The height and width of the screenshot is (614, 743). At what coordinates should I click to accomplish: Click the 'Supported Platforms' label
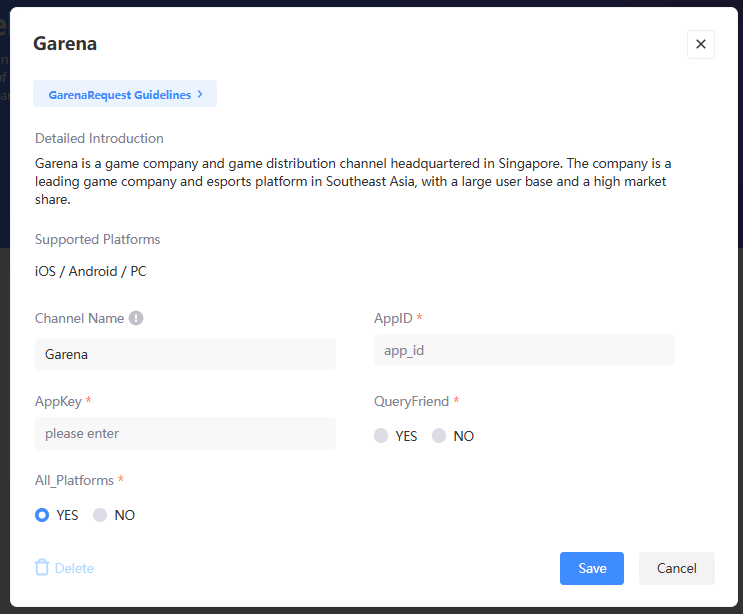pyautogui.click(x=98, y=239)
